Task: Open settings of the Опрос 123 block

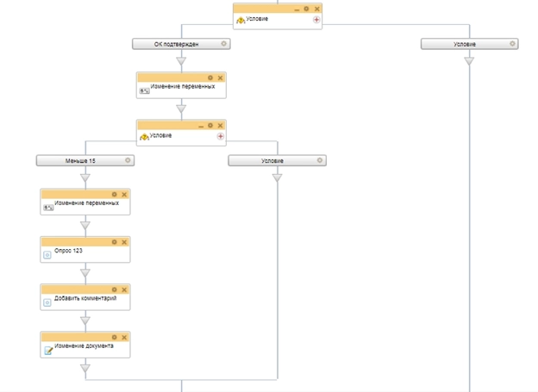Action: 115,242
